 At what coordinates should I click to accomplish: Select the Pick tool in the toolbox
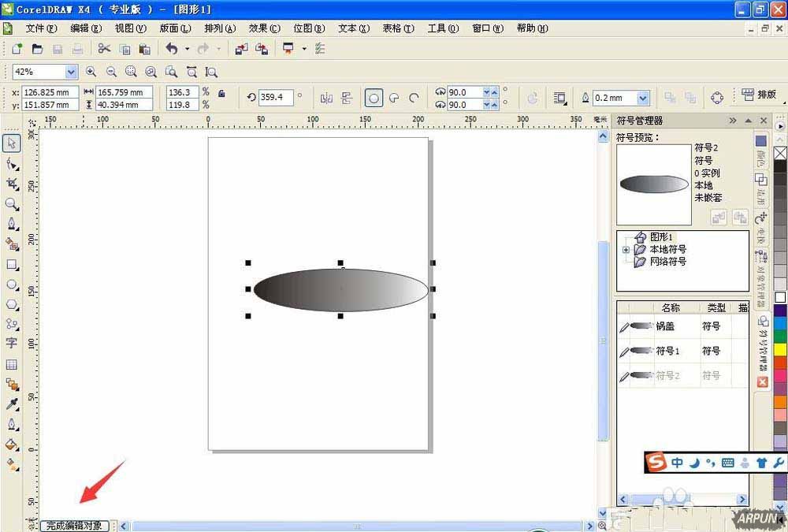[x=12, y=143]
